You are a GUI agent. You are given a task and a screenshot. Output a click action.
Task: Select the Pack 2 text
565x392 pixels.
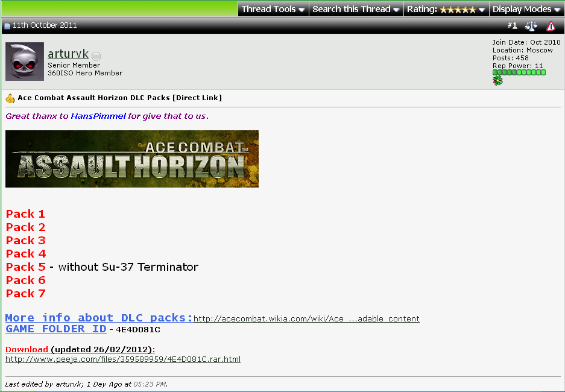point(25,227)
